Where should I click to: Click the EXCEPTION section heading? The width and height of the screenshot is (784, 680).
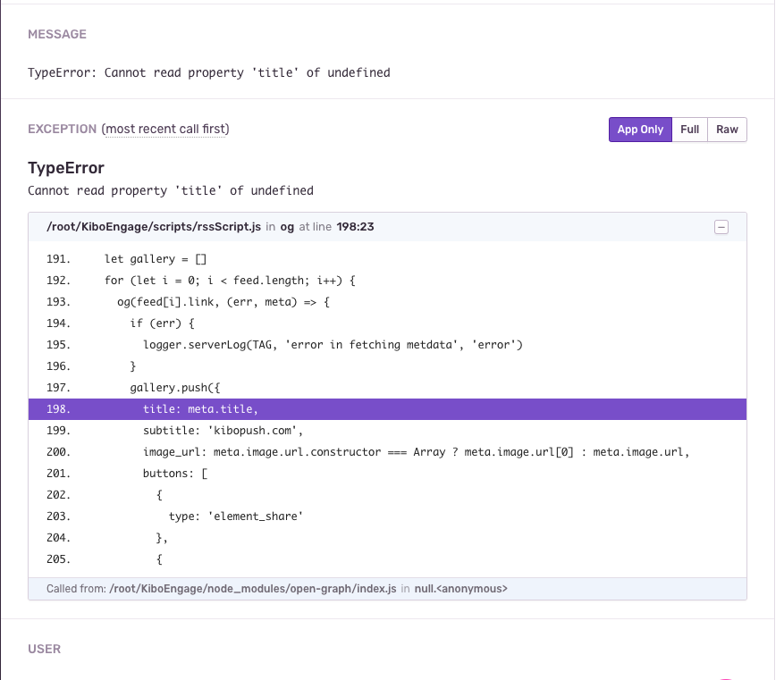tap(62, 129)
